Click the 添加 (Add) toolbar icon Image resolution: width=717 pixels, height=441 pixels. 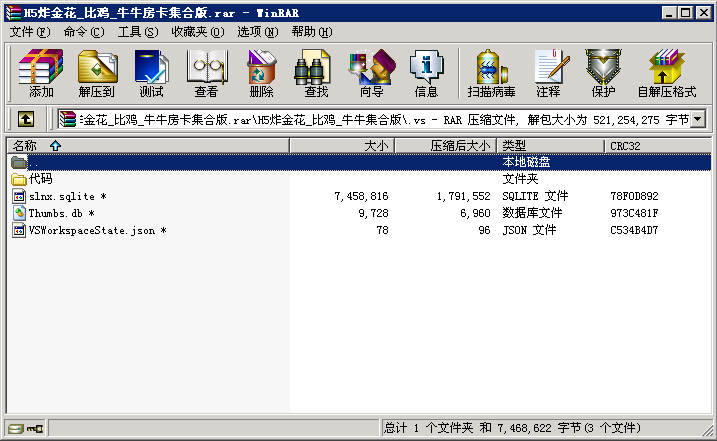tap(41, 73)
